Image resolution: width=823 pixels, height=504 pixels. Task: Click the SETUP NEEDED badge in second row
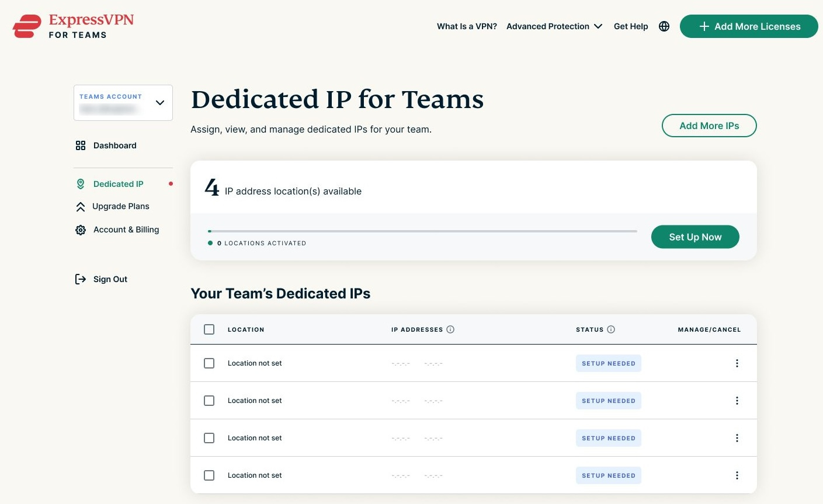click(x=609, y=401)
